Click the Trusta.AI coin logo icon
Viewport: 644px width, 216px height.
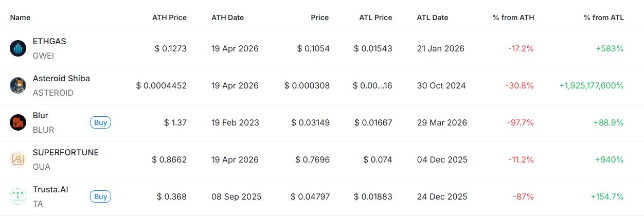(x=18, y=196)
